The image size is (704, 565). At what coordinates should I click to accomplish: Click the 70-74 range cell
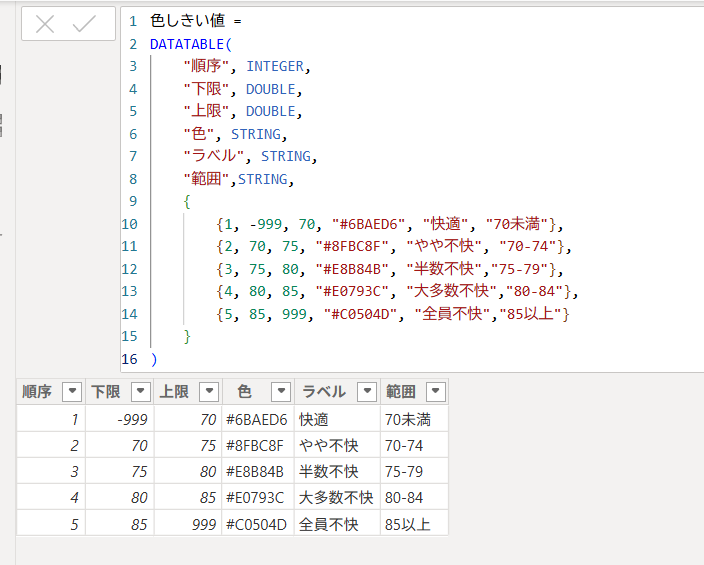414,445
